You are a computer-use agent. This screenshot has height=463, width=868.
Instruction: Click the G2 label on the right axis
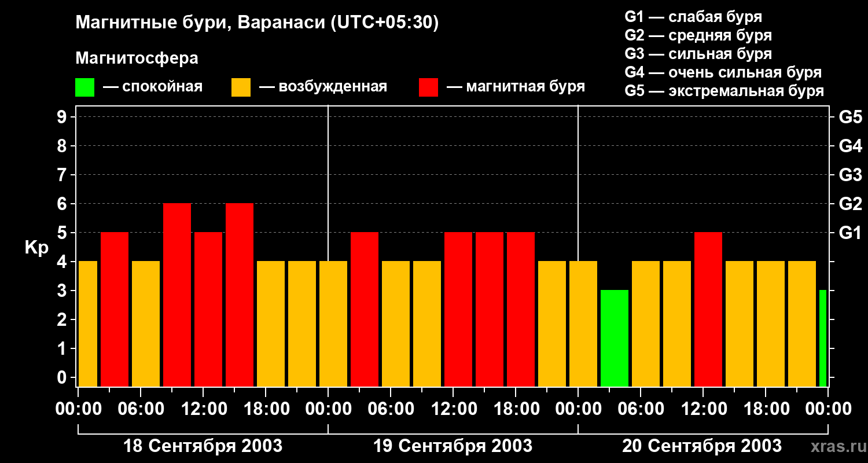click(x=850, y=204)
